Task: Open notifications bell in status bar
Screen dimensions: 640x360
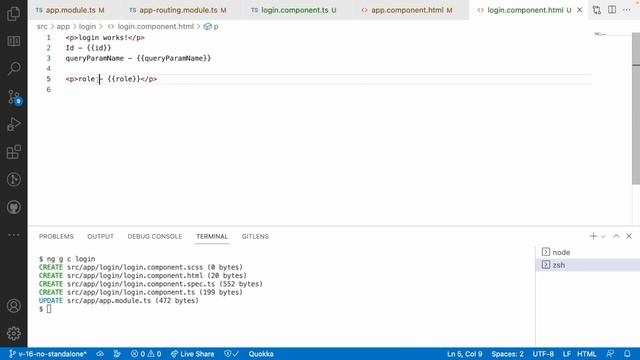Action: pyautogui.click(x=627, y=354)
